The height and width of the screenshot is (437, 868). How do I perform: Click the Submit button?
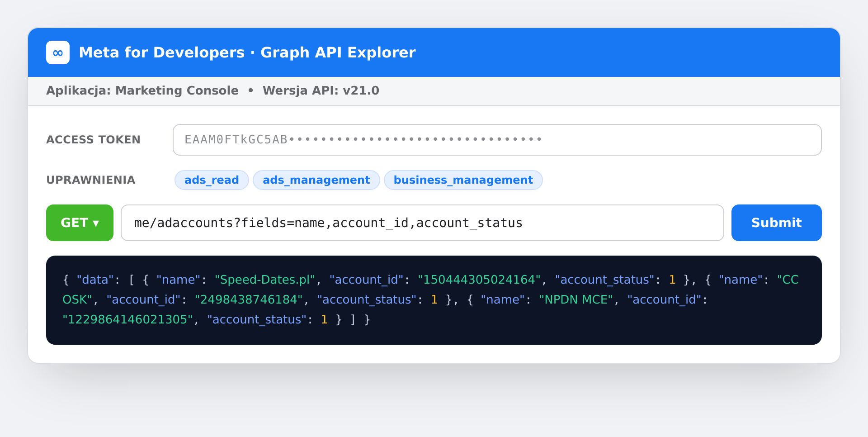776,223
